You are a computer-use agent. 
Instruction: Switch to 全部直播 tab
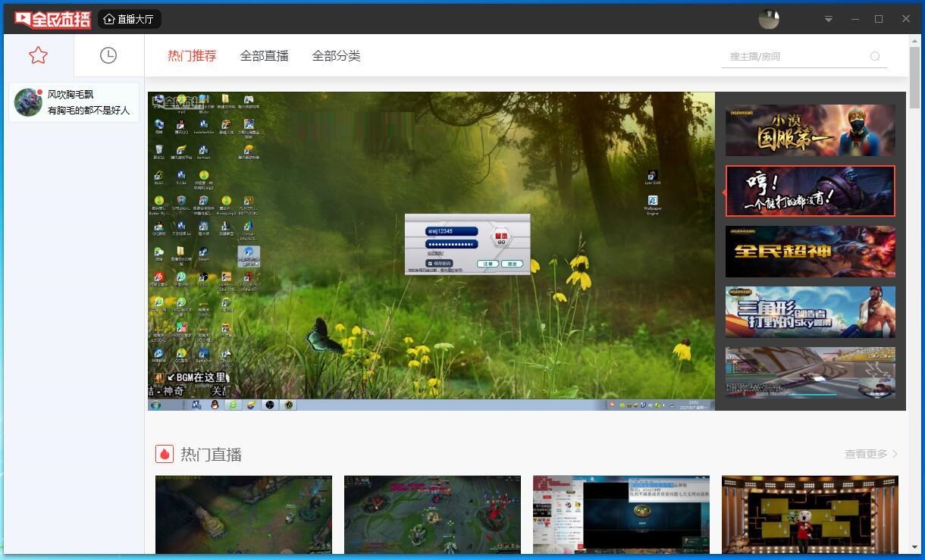coord(264,55)
